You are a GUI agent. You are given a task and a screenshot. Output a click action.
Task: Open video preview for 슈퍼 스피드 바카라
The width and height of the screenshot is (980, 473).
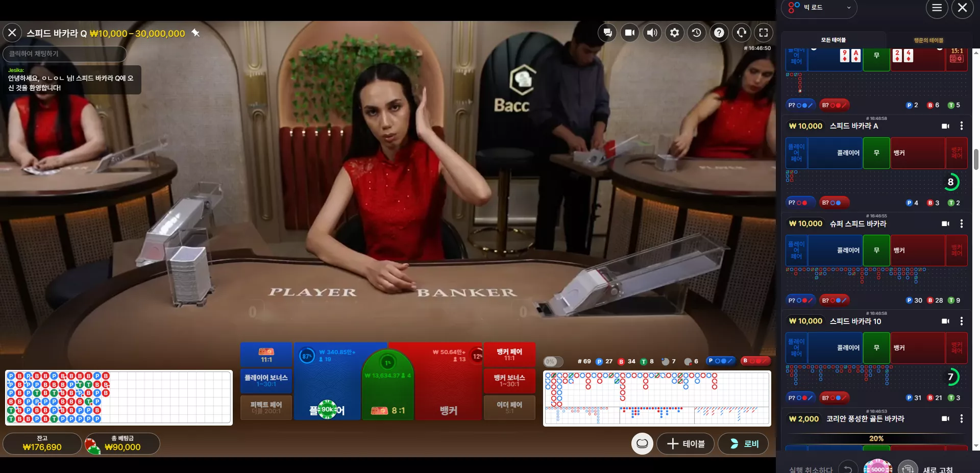coord(945,223)
